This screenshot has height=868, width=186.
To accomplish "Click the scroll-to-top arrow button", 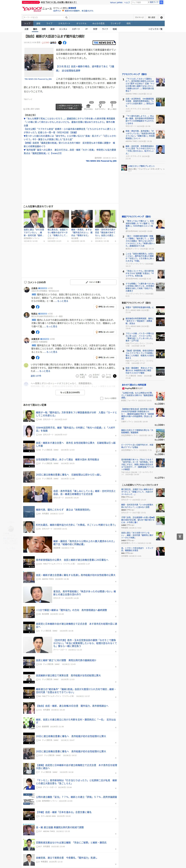I will point(180,536).
